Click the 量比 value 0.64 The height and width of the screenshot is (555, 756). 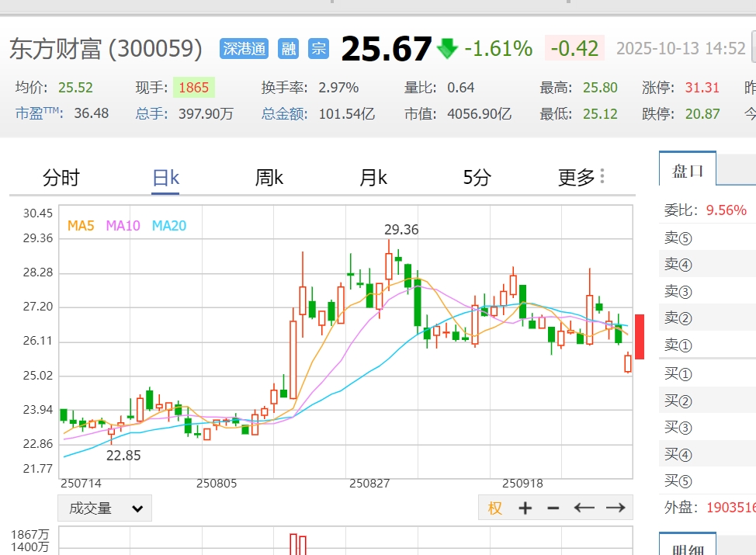460,87
